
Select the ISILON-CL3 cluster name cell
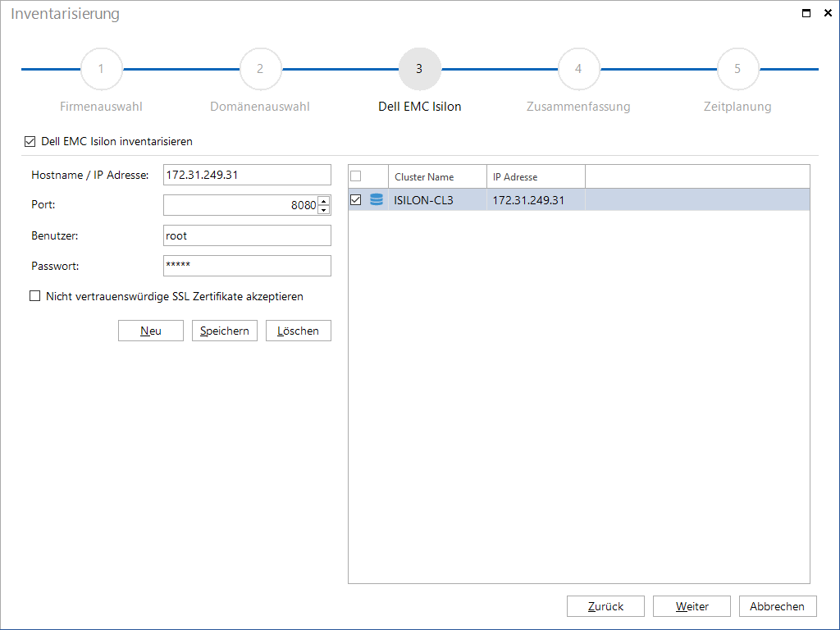click(437, 200)
